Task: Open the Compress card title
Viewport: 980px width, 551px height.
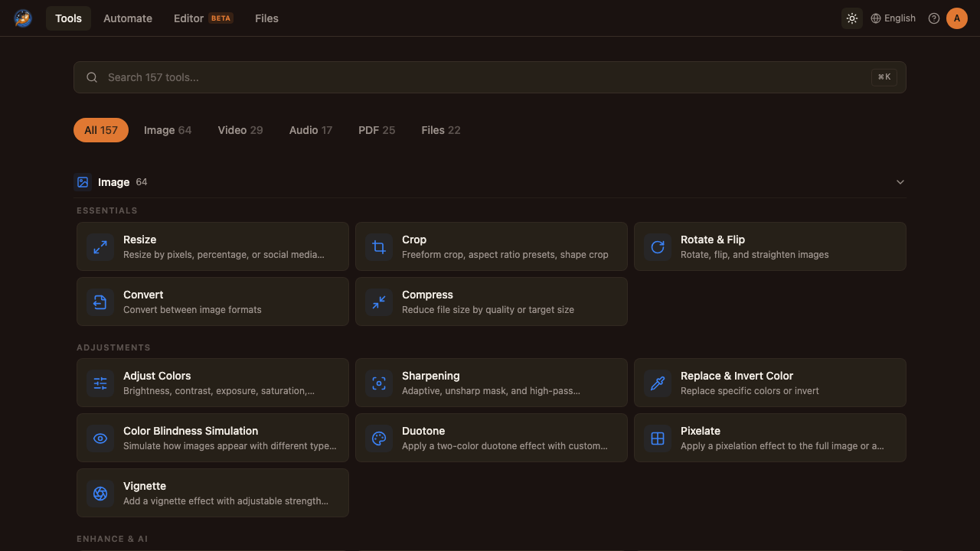Action: 427,295
